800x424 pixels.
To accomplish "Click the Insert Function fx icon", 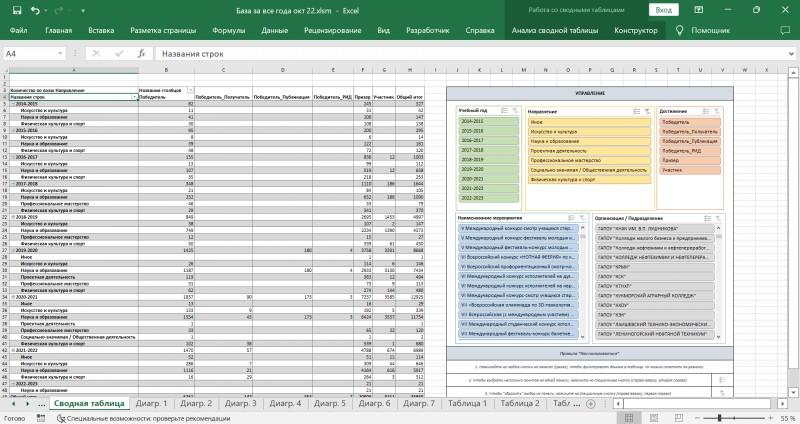I will pyautogui.click(x=142, y=53).
